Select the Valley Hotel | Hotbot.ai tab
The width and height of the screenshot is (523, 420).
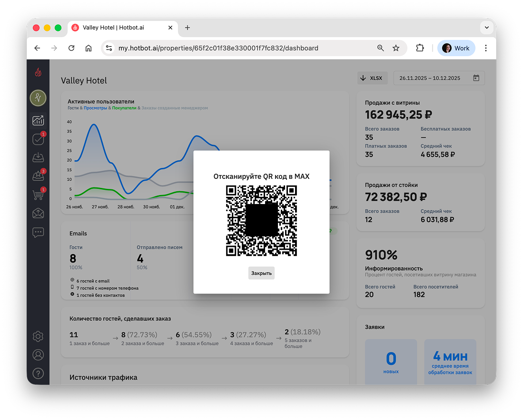pyautogui.click(x=123, y=28)
